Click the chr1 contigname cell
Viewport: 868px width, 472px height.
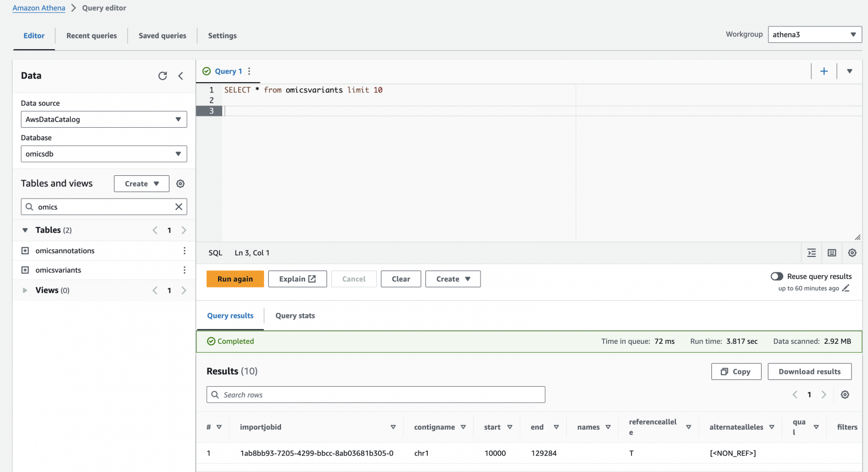coord(422,453)
